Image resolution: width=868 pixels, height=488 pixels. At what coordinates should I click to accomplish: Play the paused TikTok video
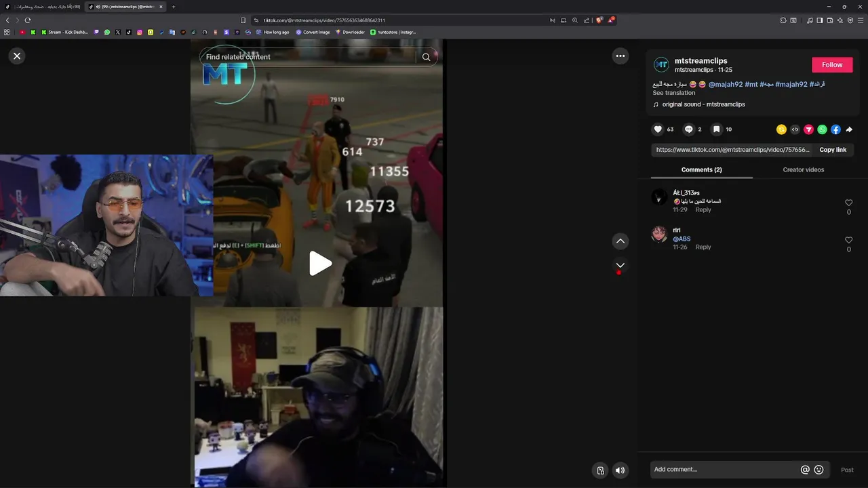(x=320, y=264)
